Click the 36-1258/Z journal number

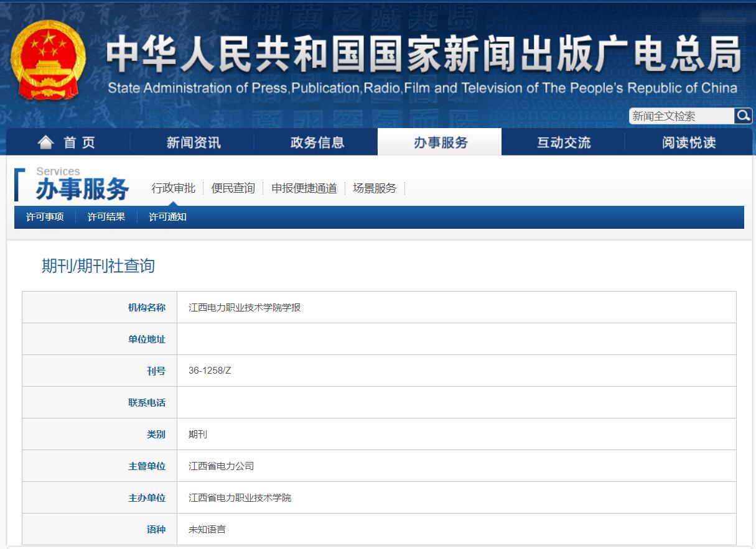[210, 371]
